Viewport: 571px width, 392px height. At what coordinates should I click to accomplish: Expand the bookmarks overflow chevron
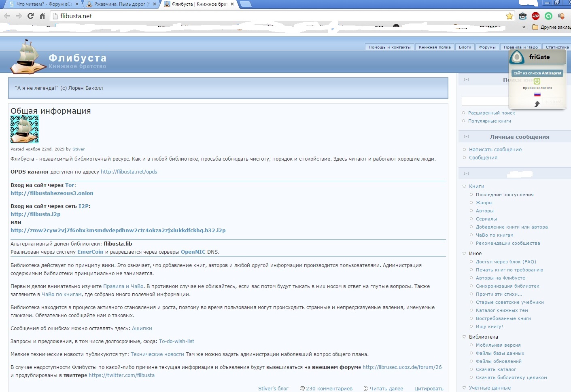click(x=524, y=27)
